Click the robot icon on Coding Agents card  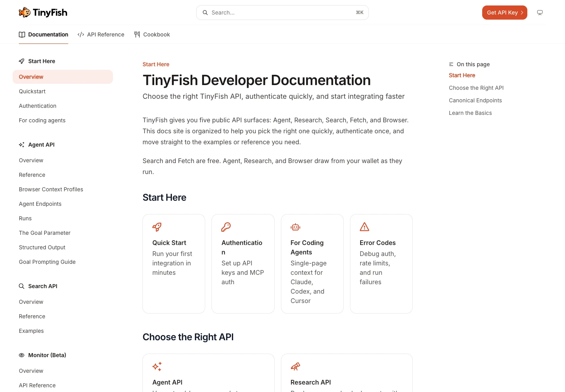(x=295, y=227)
